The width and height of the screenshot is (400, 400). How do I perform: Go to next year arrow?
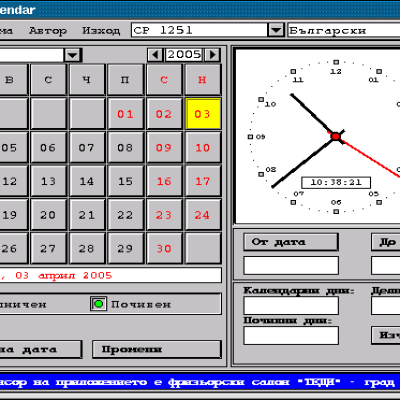pos(213,55)
